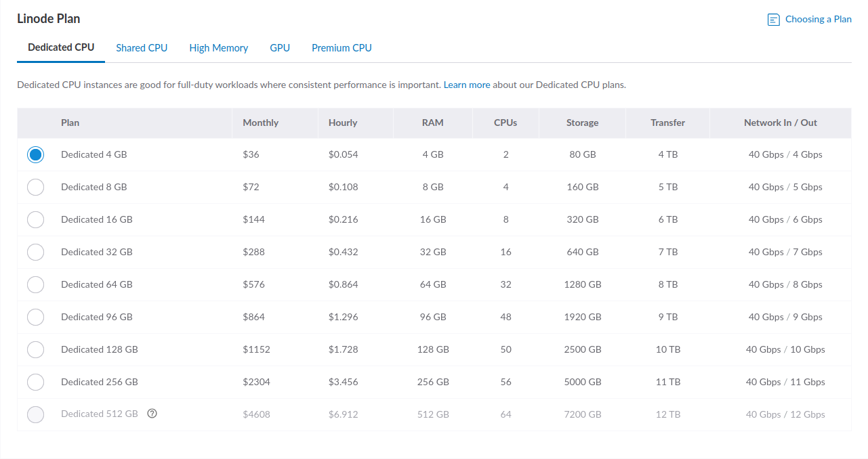Screen dimensions: 868x459
Task: Click the Choosing a Plan document icon
Action: click(x=773, y=20)
